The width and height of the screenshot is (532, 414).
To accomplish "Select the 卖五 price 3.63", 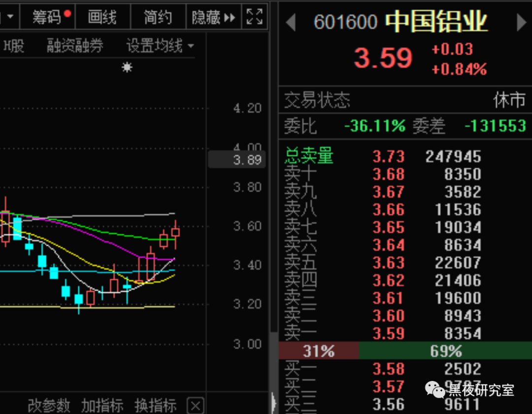I will tap(389, 263).
